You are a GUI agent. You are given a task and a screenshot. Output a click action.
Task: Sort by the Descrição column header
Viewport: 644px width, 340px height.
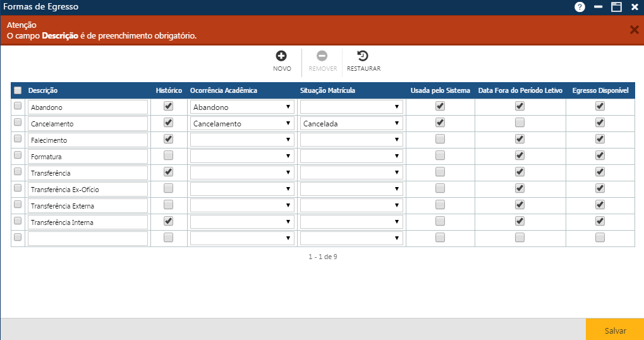(43, 90)
